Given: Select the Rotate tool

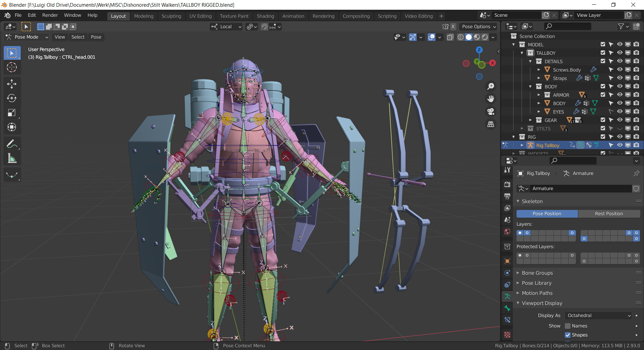Looking at the screenshot, I should pos(12,98).
